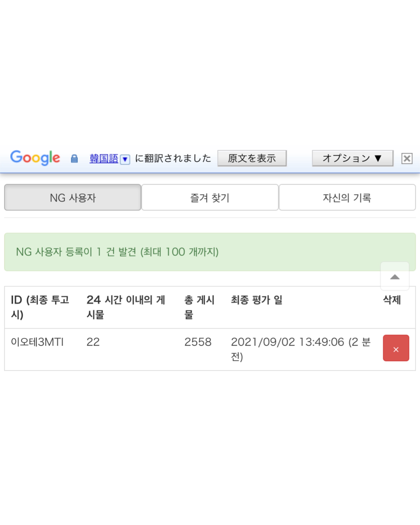Click the 삭제 column header

(x=392, y=300)
